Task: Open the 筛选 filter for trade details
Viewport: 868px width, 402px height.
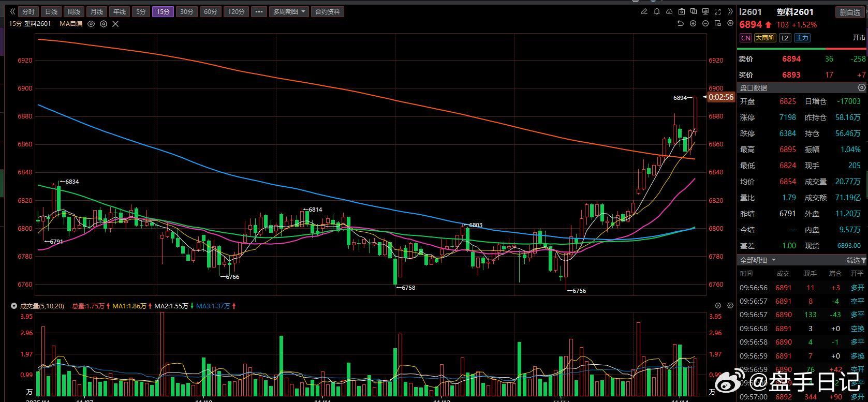Action: pos(856,260)
